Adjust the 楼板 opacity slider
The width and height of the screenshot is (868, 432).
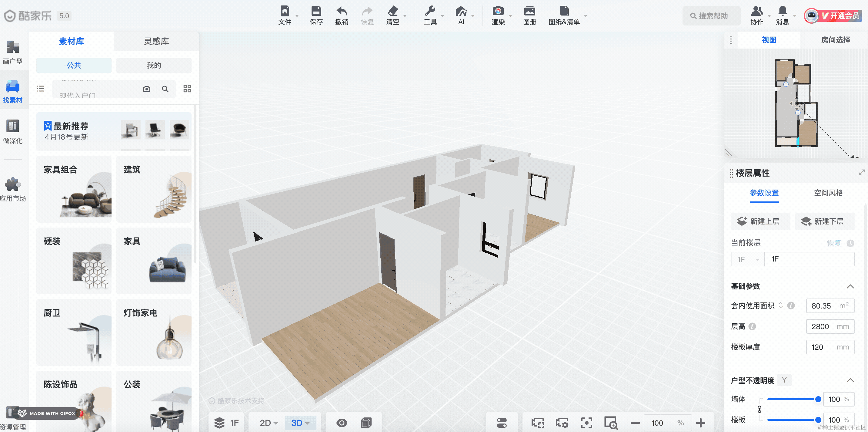[x=794, y=420]
